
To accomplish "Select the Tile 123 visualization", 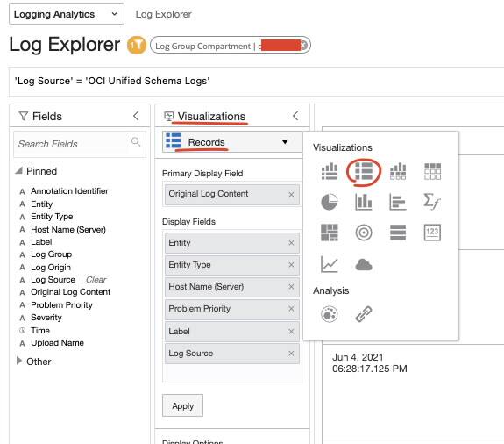I will [432, 233].
